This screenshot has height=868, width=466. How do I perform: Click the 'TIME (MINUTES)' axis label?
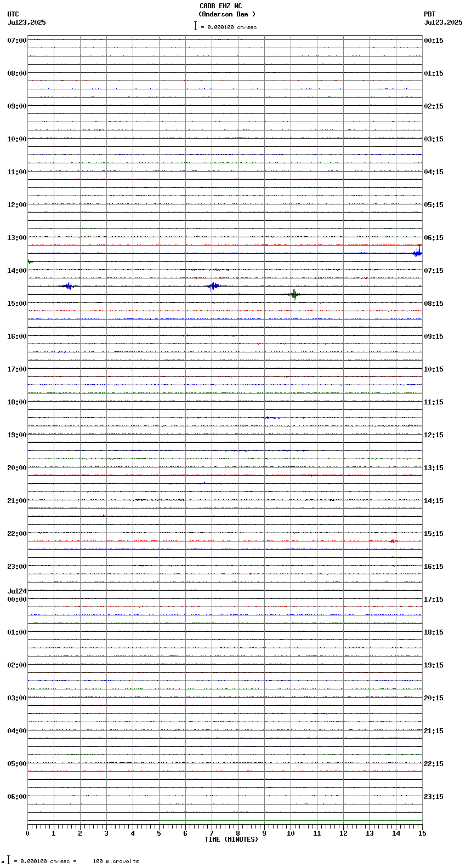[231, 840]
